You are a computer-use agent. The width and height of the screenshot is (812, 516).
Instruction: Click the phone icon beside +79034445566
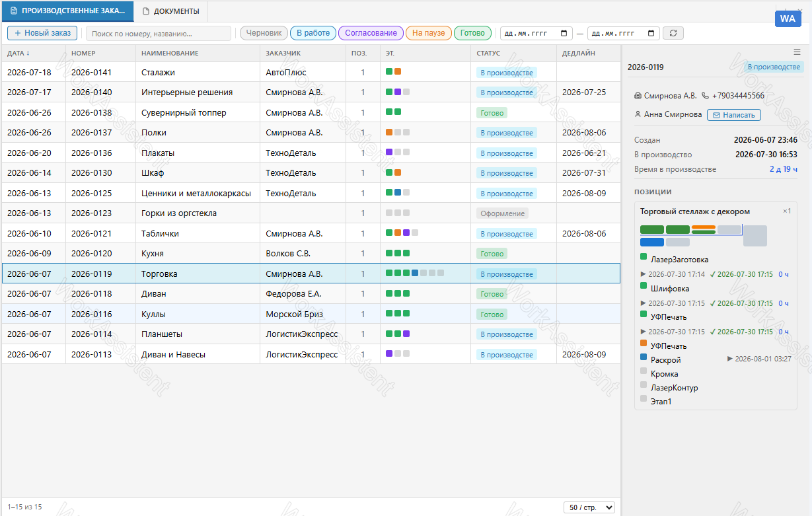(x=705, y=96)
